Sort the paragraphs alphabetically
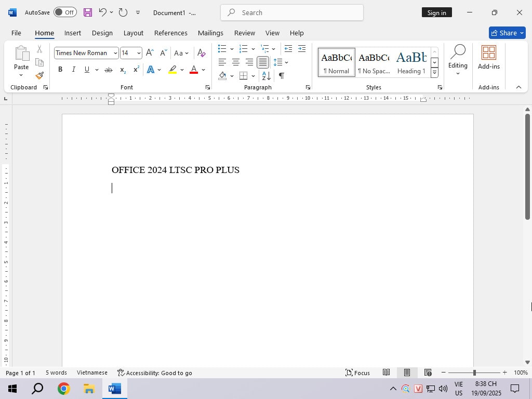532x399 pixels. 267,76
